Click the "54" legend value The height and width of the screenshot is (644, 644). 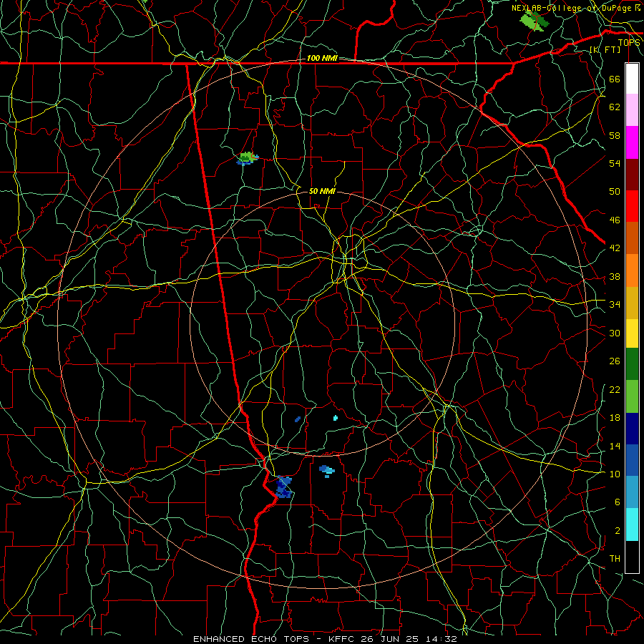point(615,163)
